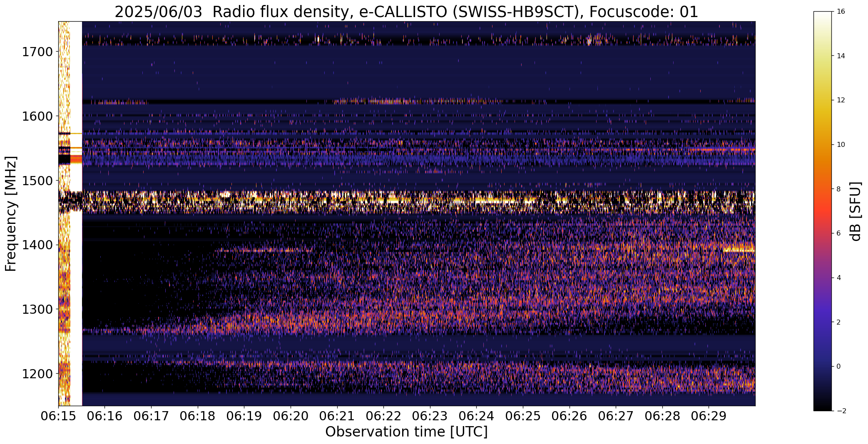The height and width of the screenshot is (444, 868).
Task: Click the 06:16 time tick label
Action: coord(105,416)
